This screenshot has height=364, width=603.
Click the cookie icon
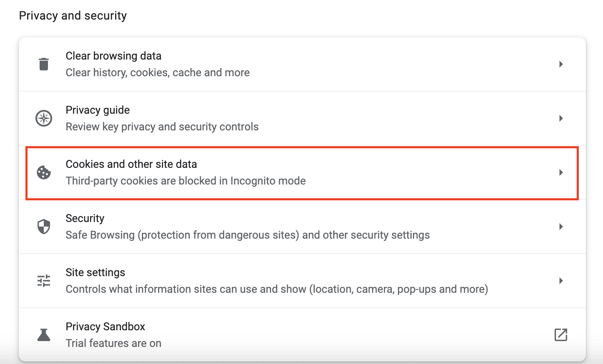[x=44, y=172]
